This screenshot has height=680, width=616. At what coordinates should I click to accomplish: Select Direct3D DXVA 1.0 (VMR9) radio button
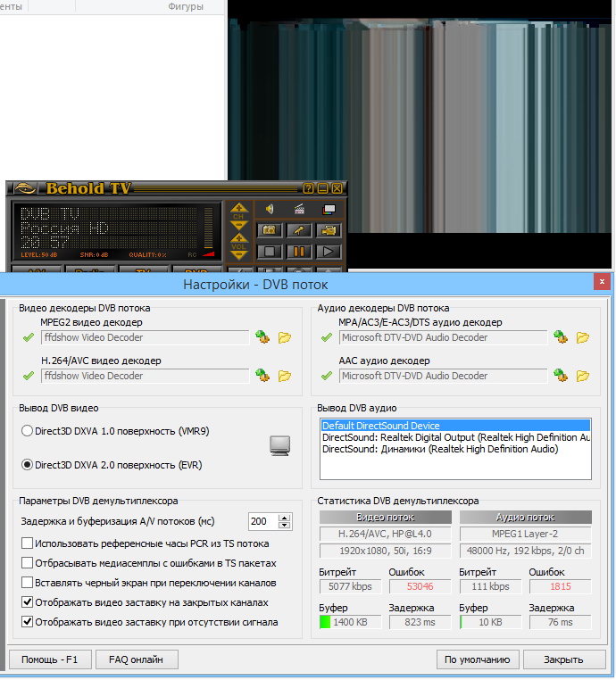(x=27, y=431)
